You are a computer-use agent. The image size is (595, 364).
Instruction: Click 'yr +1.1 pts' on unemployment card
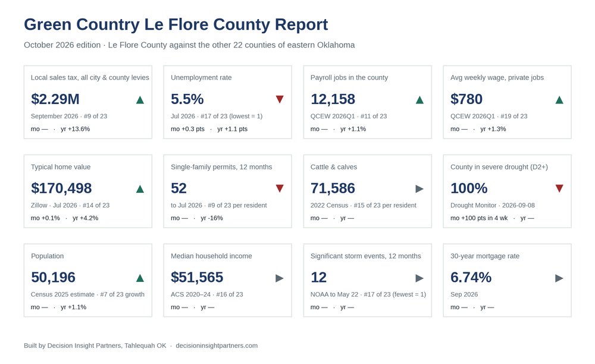pyautogui.click(x=232, y=129)
